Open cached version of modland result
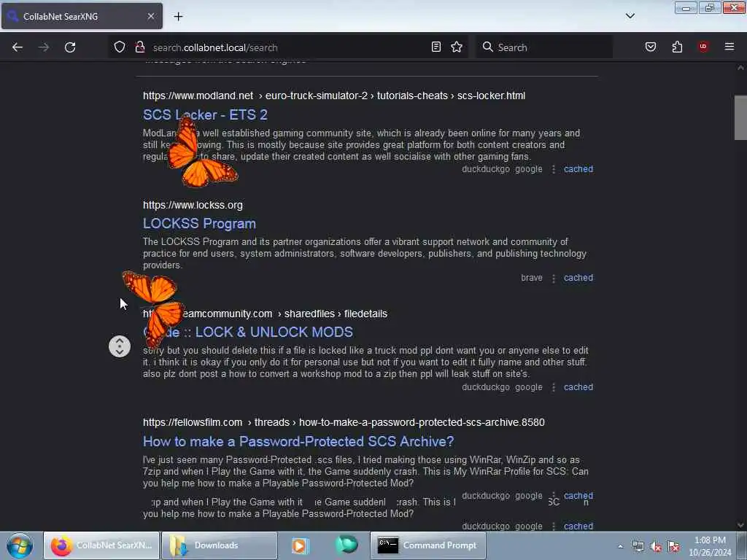This screenshot has height=560, width=747. [578, 169]
